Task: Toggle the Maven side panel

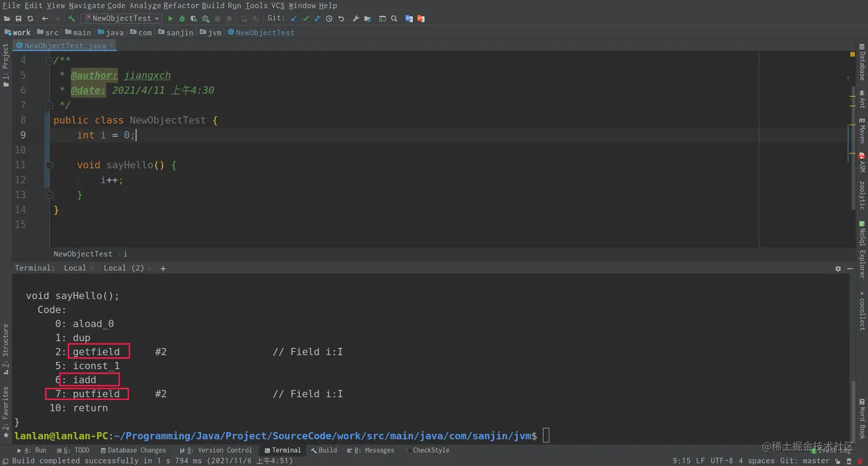Action: click(862, 131)
